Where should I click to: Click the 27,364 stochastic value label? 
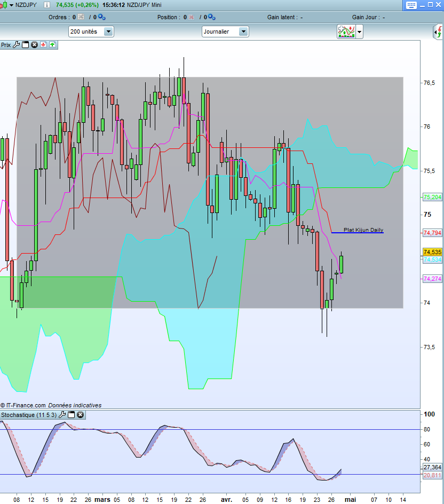coord(432,467)
